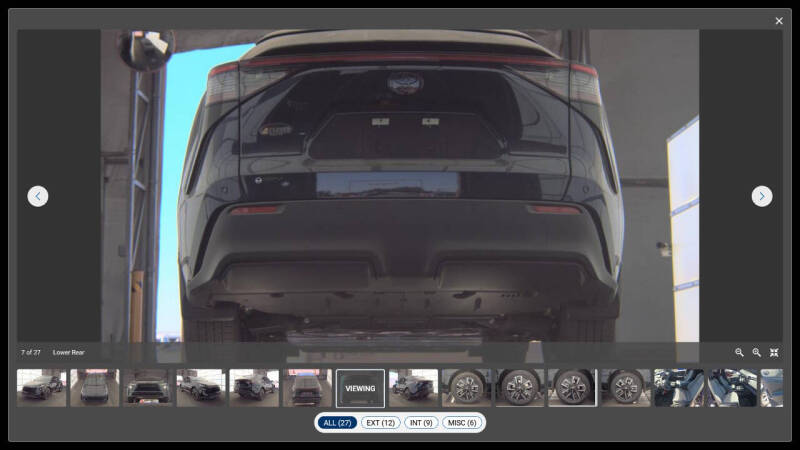Screen dimensions: 800x450
Task: Open the sixth thumbnail rear view
Action: click(307, 388)
